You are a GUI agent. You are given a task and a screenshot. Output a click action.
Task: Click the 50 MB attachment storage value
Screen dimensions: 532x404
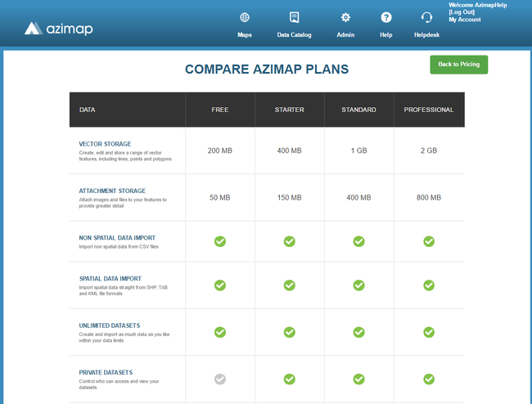[220, 198]
